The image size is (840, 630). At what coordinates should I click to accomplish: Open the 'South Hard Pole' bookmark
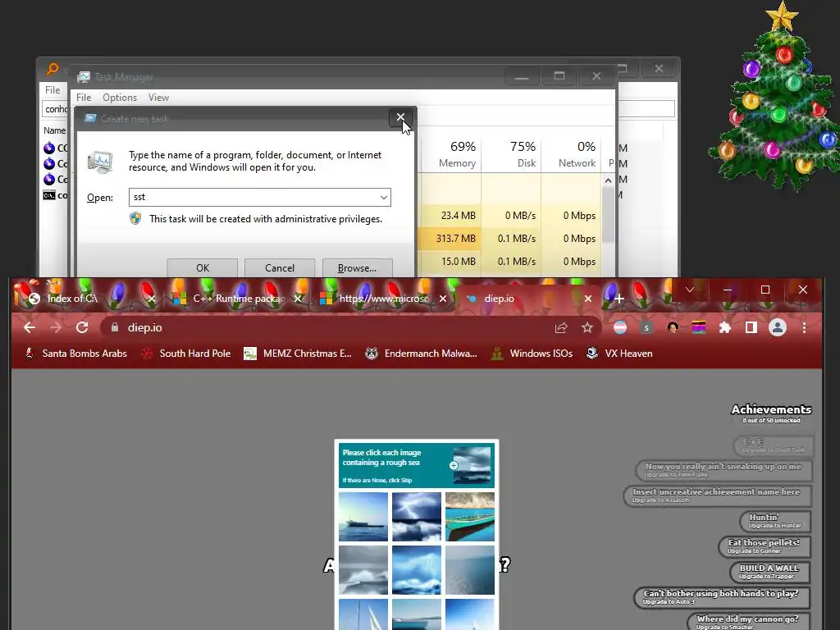186,354
